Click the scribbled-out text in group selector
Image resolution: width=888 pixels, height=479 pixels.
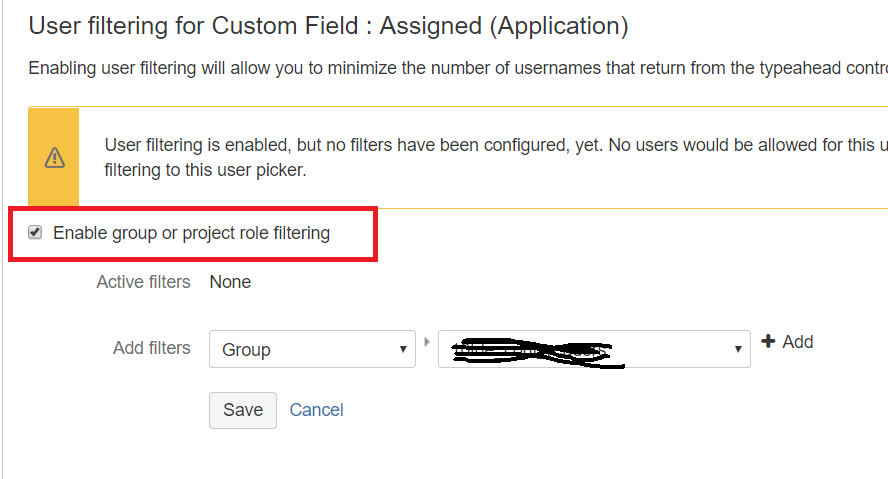point(530,351)
